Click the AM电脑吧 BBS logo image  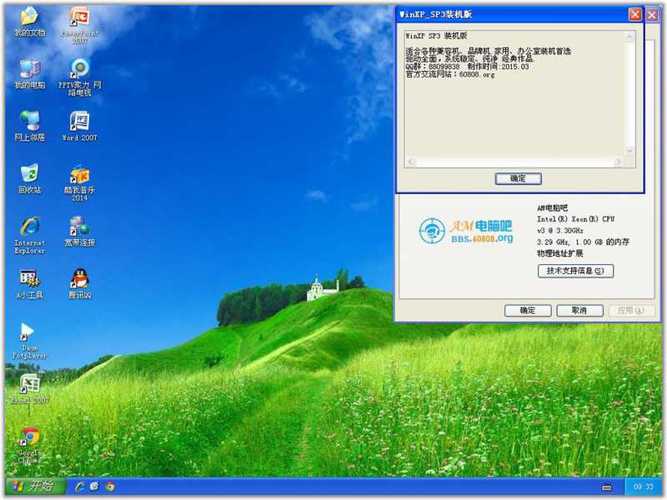click(465, 231)
